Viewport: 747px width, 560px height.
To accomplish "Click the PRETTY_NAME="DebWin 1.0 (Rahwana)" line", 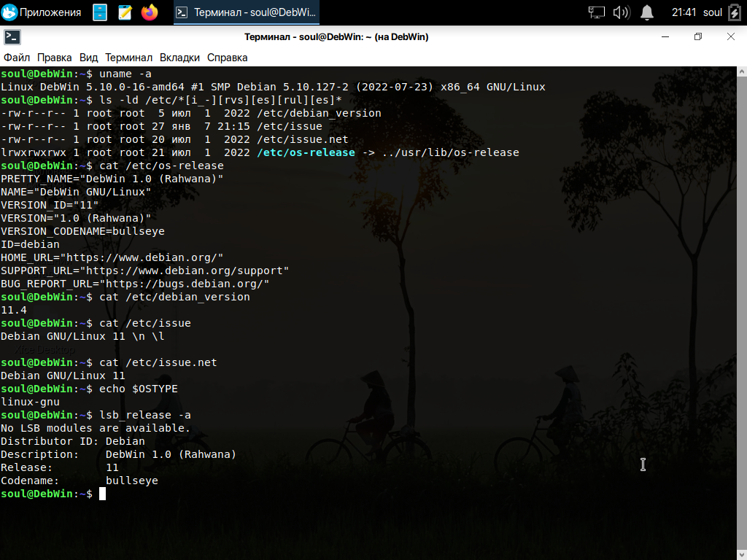I will [x=112, y=179].
